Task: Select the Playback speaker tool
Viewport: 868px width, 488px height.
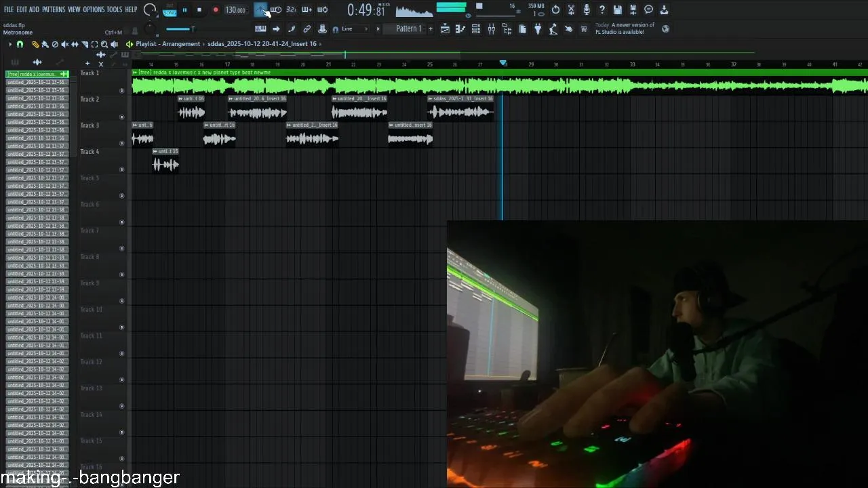Action: point(114,44)
